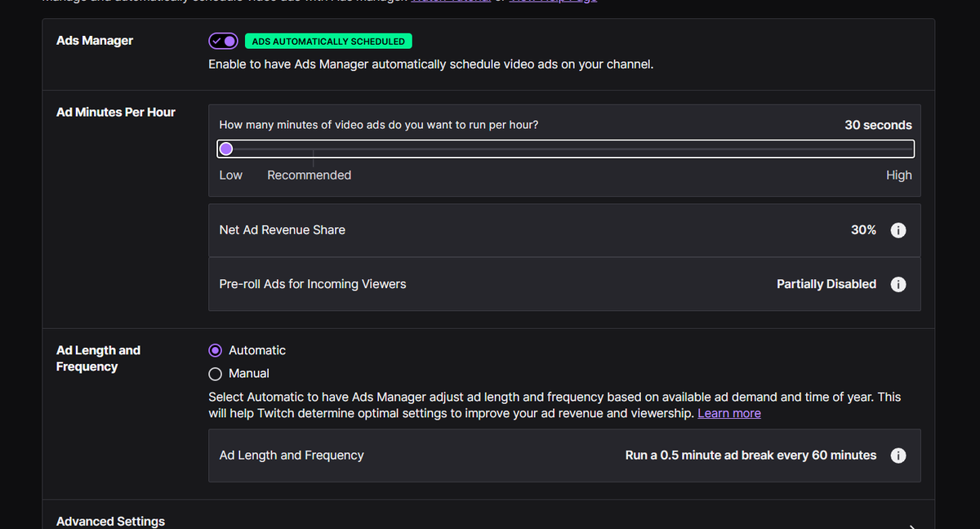Viewport: 980px width, 529px height.
Task: Click the Ads Automatically Scheduled badge
Action: tap(328, 41)
